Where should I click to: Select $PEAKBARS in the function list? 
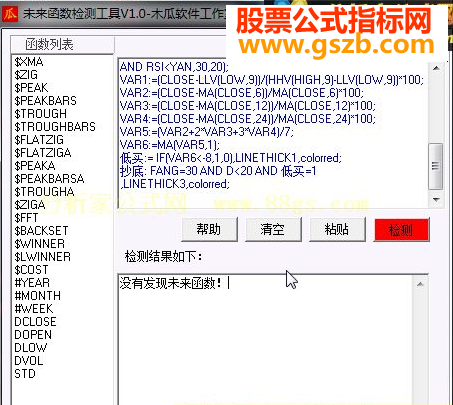click(x=45, y=101)
